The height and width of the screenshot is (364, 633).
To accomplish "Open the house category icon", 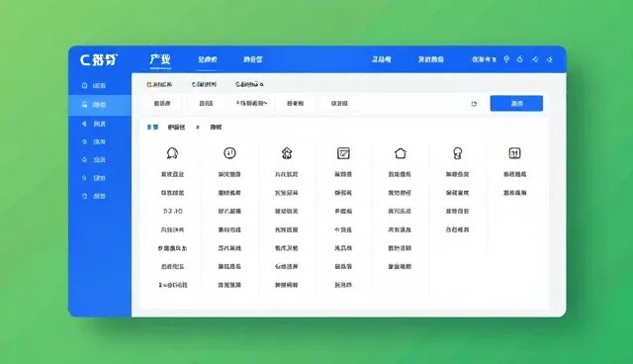I will 401,153.
